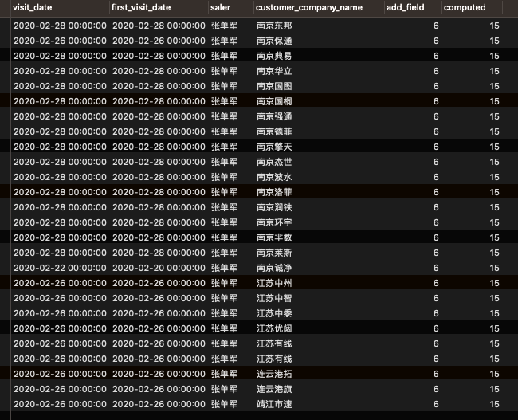Click the visit date 2020-02-22 00:00:00
The image size is (518, 420).
click(60, 268)
